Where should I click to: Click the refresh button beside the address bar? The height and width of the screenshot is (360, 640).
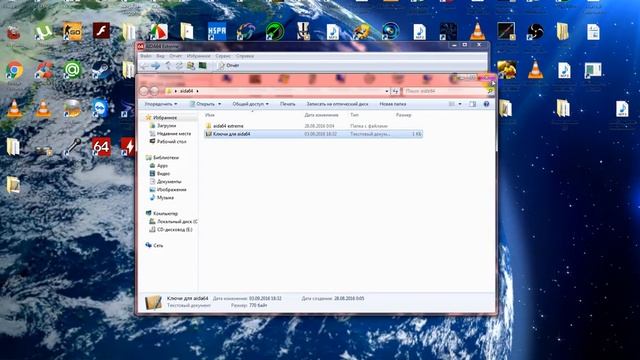tap(395, 91)
